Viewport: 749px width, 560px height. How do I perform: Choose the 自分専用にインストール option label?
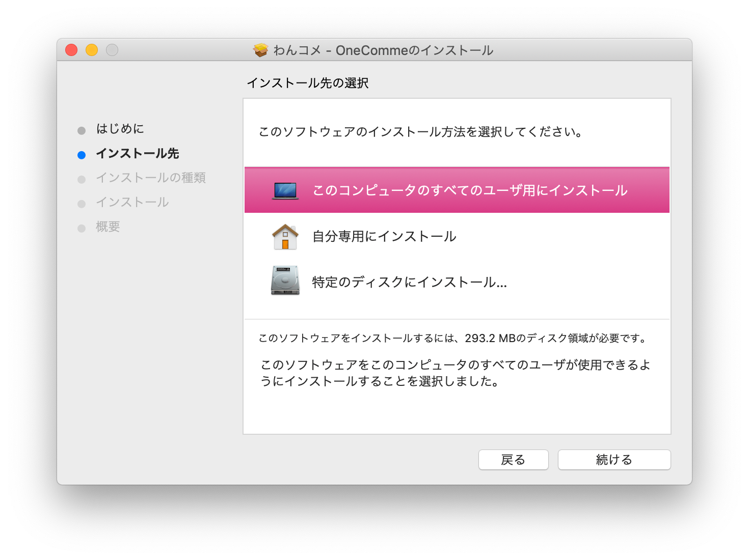(x=384, y=236)
